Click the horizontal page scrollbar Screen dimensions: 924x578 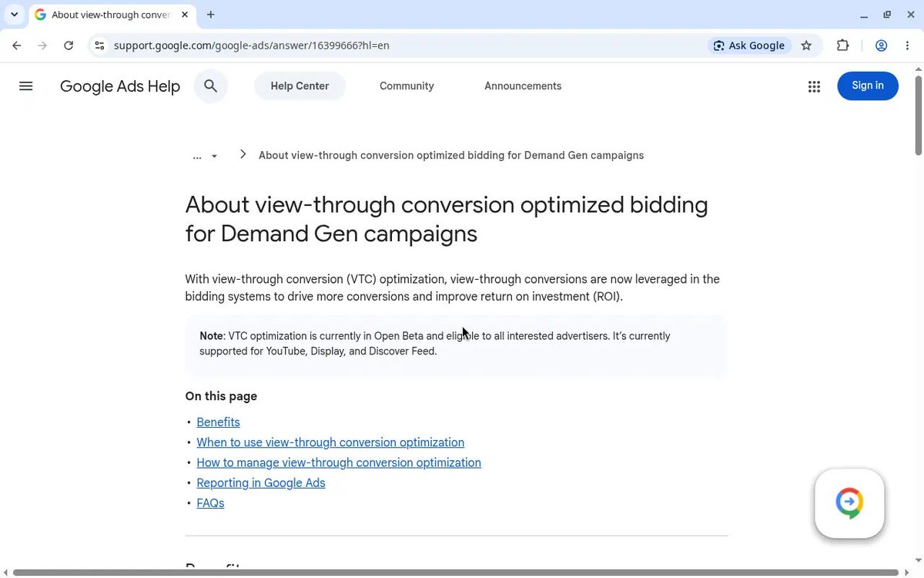click(x=456, y=573)
